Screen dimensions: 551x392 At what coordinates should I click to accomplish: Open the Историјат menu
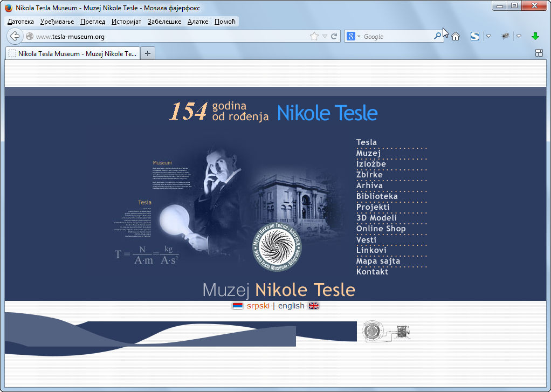coord(127,22)
